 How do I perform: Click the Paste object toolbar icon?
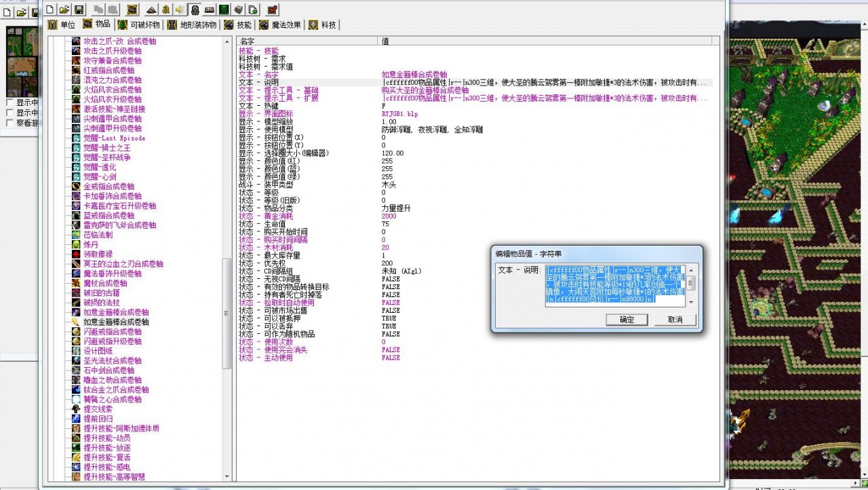113,10
